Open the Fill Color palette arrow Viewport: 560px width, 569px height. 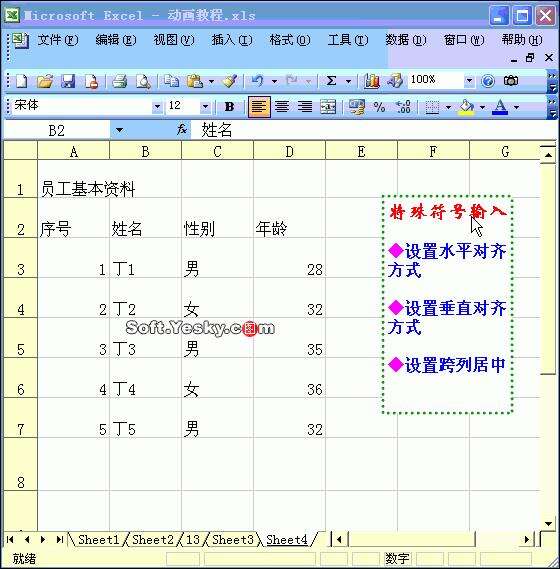[x=482, y=107]
